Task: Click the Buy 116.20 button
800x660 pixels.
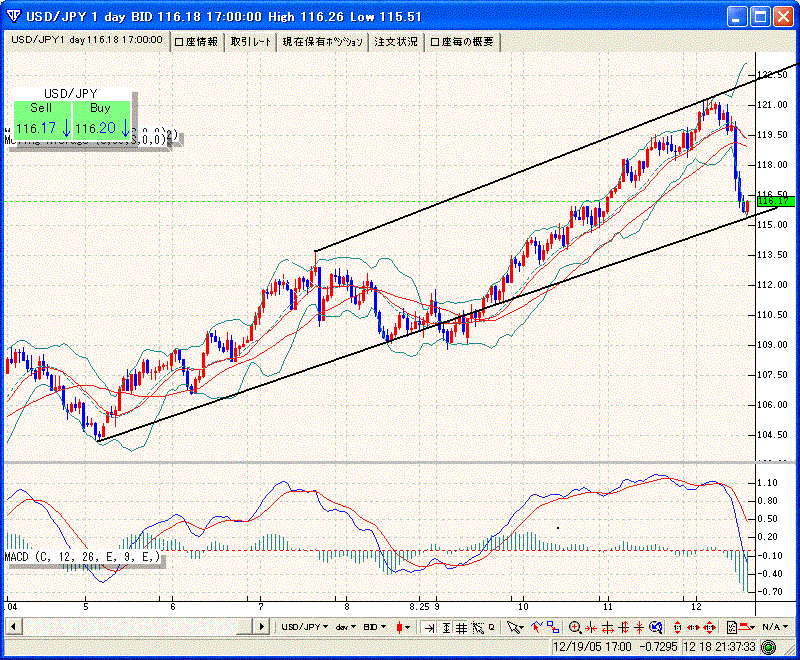Action: (101, 119)
